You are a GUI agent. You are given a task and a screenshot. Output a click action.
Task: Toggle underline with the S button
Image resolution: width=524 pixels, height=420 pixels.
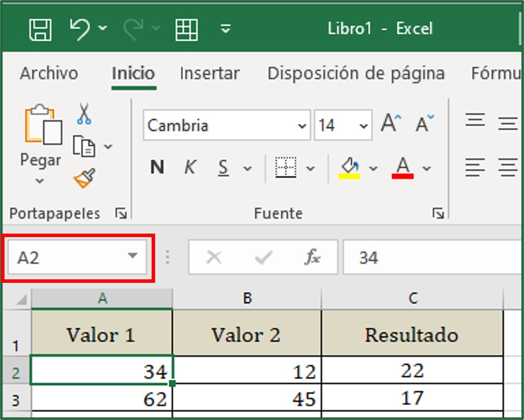coord(222,168)
